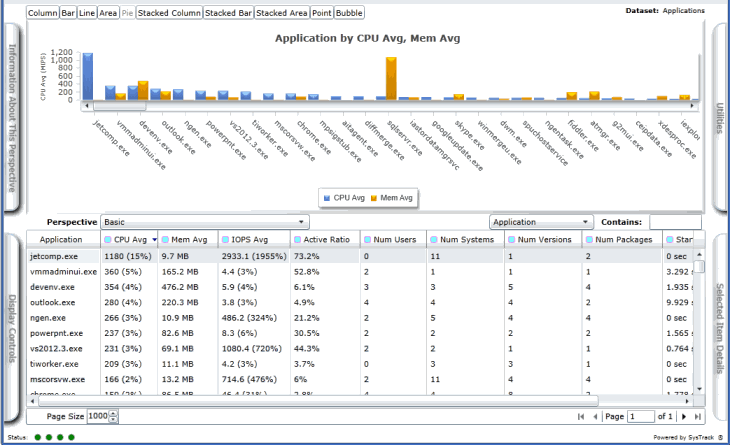Toggle the Num Versions column chart indicator

(x=512, y=240)
